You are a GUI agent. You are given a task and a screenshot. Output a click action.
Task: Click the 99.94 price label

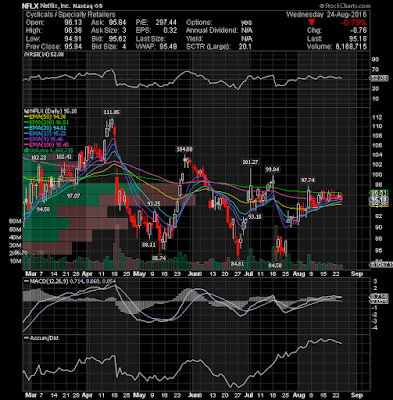pyautogui.click(x=272, y=170)
